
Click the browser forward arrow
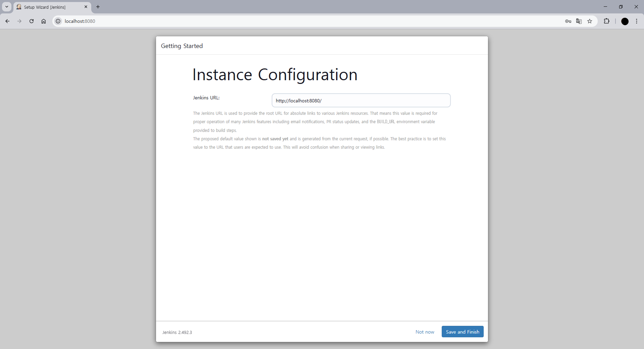(19, 21)
